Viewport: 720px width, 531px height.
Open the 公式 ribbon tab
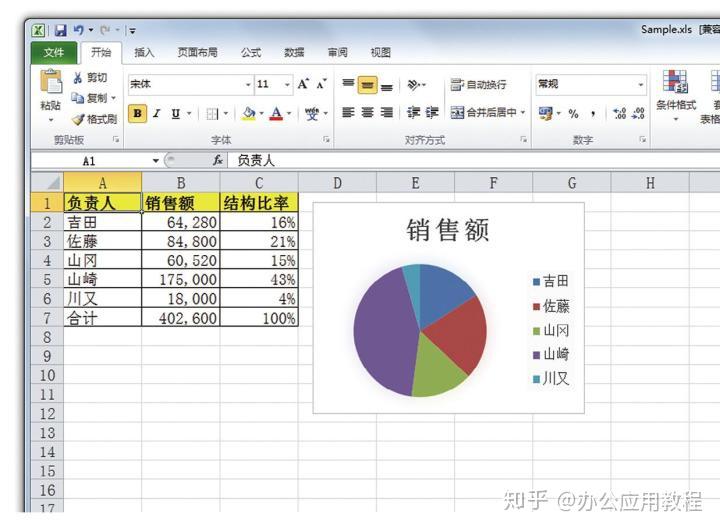pos(251,53)
